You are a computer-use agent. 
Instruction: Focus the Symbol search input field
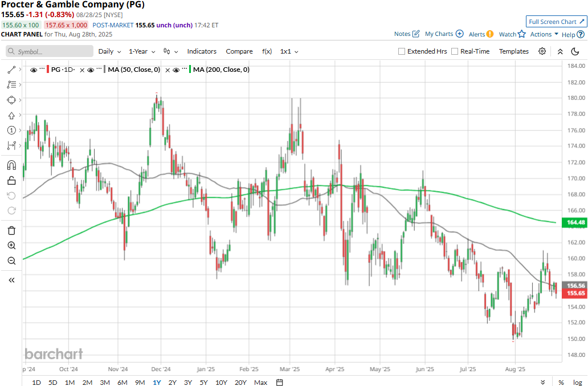50,51
